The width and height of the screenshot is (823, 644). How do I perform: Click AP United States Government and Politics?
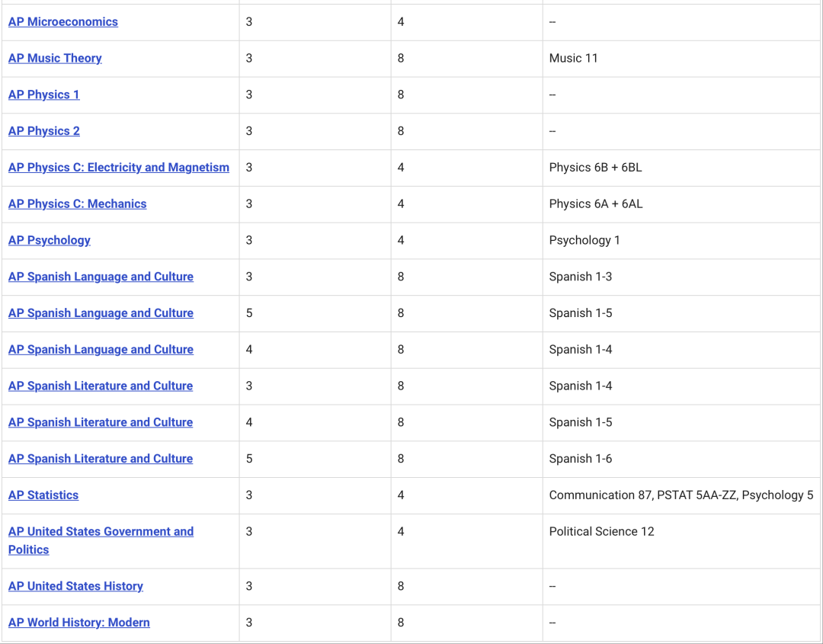(101, 532)
